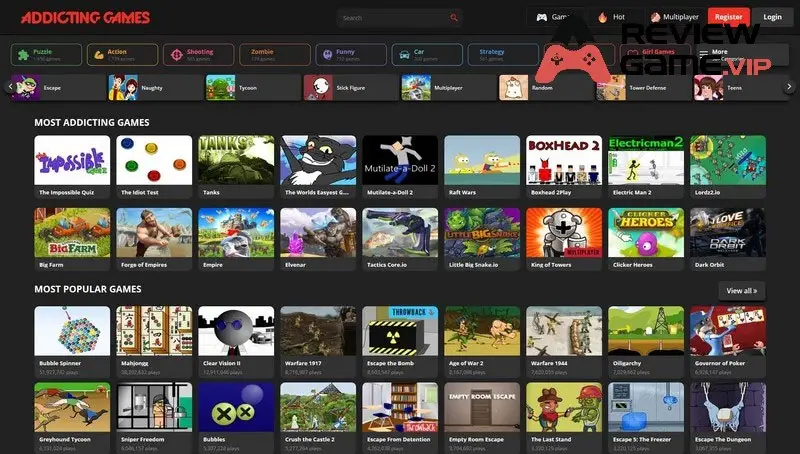Open Greyhound Tycoon thumbnail
Image resolution: width=800 pixels, height=454 pixels.
tap(72, 407)
